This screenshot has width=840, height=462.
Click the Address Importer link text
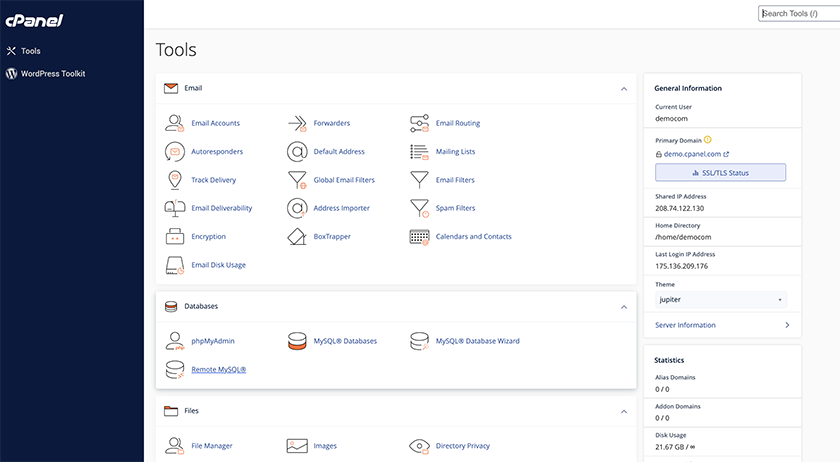[x=342, y=208]
